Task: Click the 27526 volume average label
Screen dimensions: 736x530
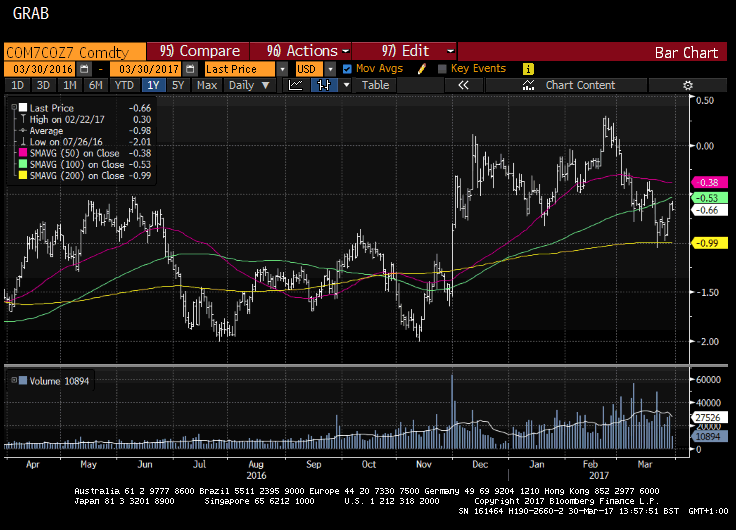Action: point(709,418)
